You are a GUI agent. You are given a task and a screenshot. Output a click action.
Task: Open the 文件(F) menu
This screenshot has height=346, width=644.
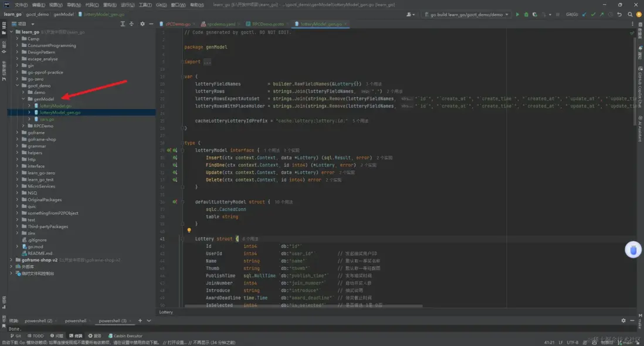pyautogui.click(x=21, y=5)
